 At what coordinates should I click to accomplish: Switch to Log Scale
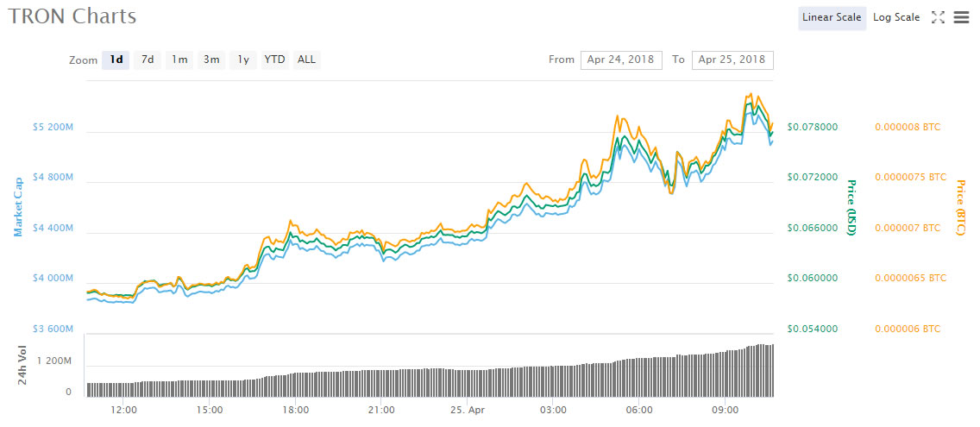[896, 18]
